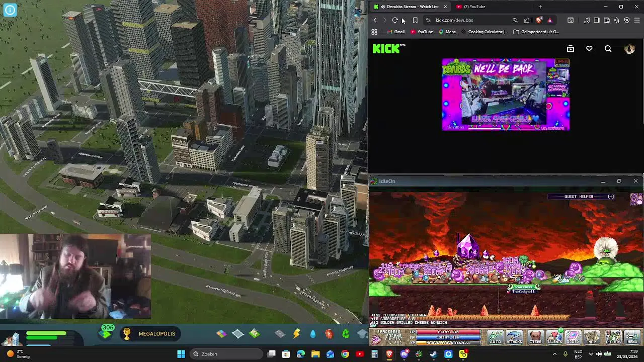The width and height of the screenshot is (644, 362).
Task: Toggle Brave sidebar panel
Action: coord(596,20)
